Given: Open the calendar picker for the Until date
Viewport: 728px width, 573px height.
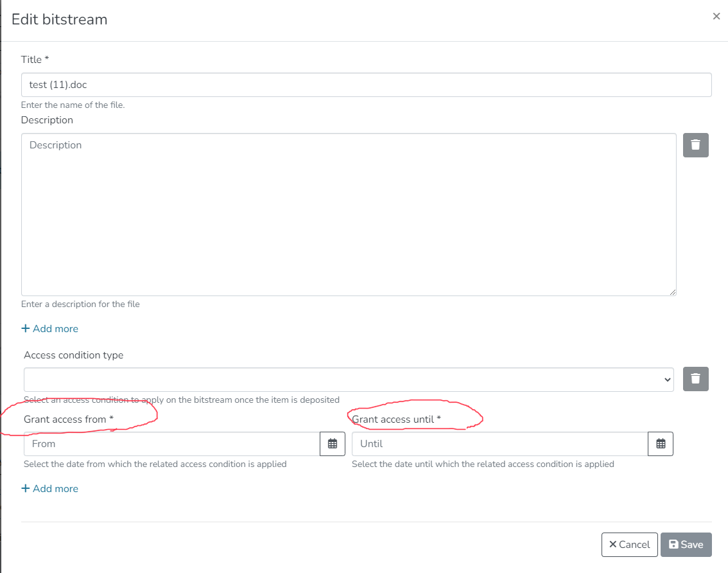Looking at the screenshot, I should pos(660,443).
